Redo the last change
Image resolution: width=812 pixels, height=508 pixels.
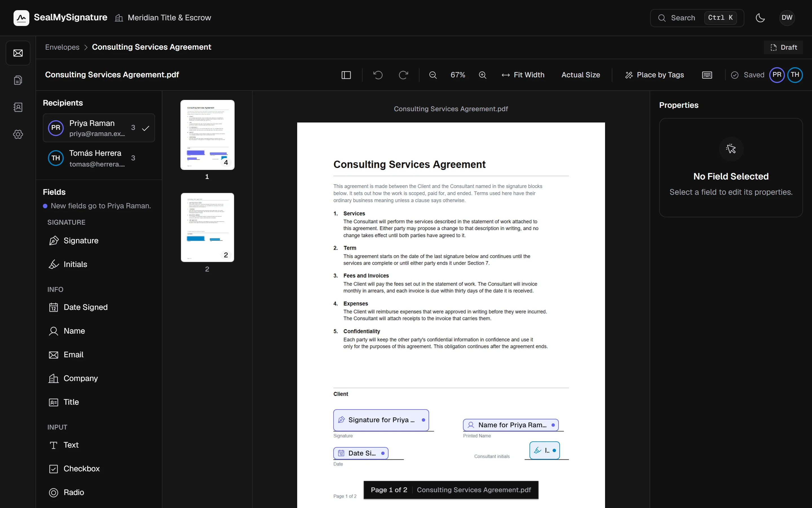[x=403, y=75]
